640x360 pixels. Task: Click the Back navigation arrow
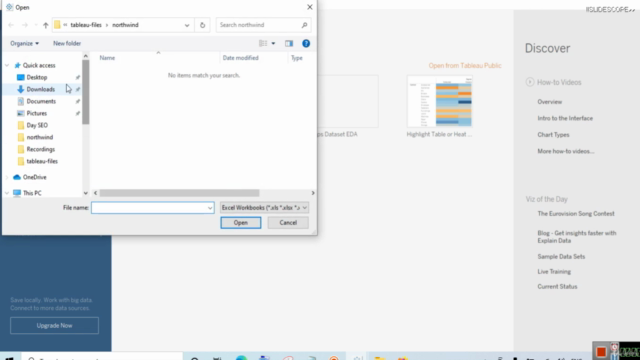pyautogui.click(x=11, y=25)
